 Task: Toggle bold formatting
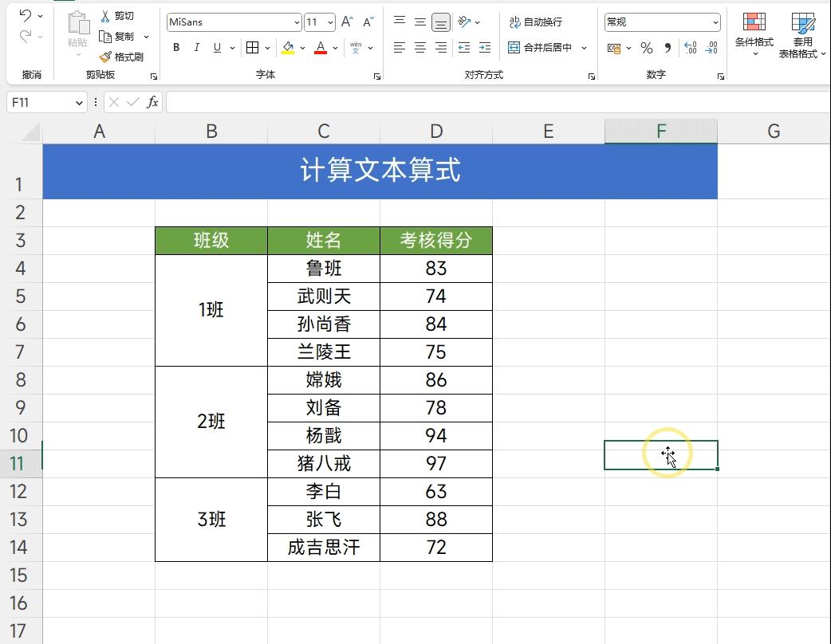175,48
